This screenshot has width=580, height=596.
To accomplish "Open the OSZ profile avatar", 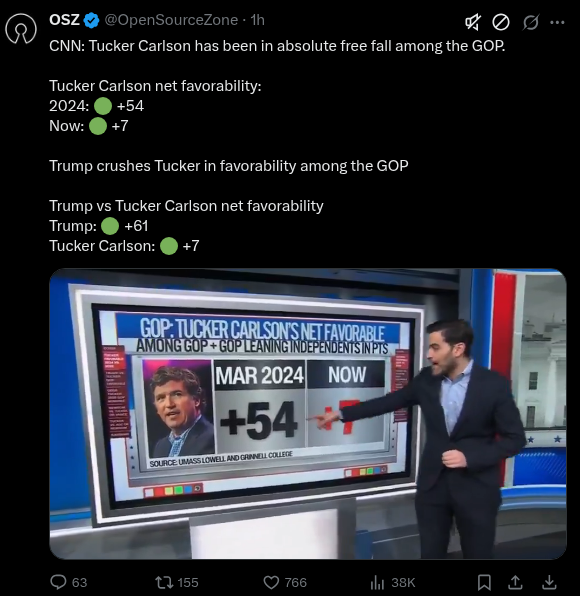I will pyautogui.click(x=21, y=29).
